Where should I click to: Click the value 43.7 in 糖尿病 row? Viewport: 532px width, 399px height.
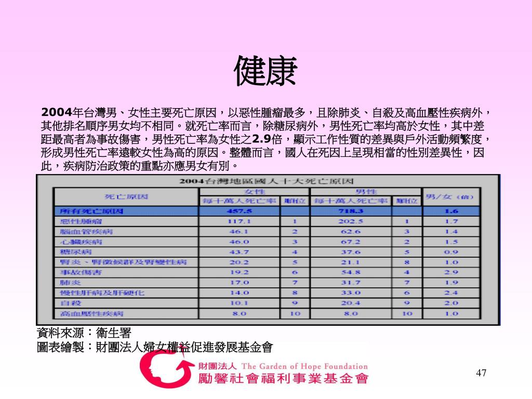click(239, 252)
